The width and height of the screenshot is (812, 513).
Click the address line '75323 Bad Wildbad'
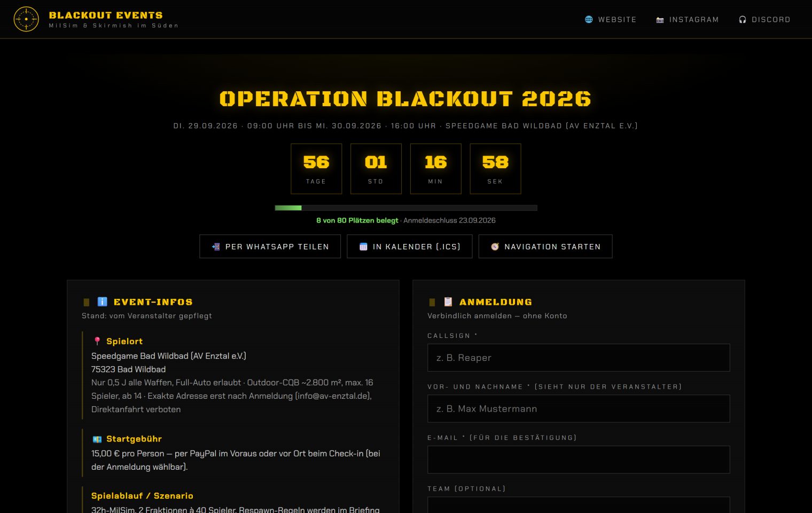(129, 369)
